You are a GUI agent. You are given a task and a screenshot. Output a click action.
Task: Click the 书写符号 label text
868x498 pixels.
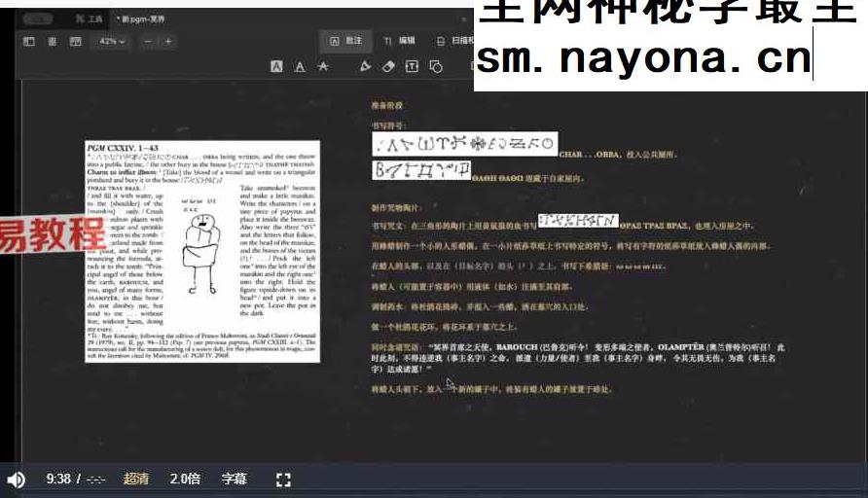coord(388,125)
